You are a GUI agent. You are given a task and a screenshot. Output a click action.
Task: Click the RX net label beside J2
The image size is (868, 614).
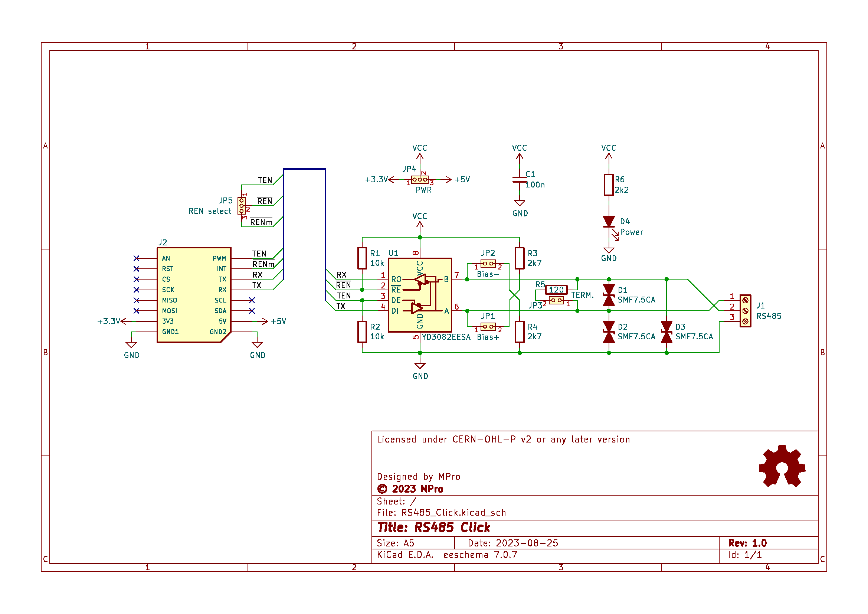[258, 275]
